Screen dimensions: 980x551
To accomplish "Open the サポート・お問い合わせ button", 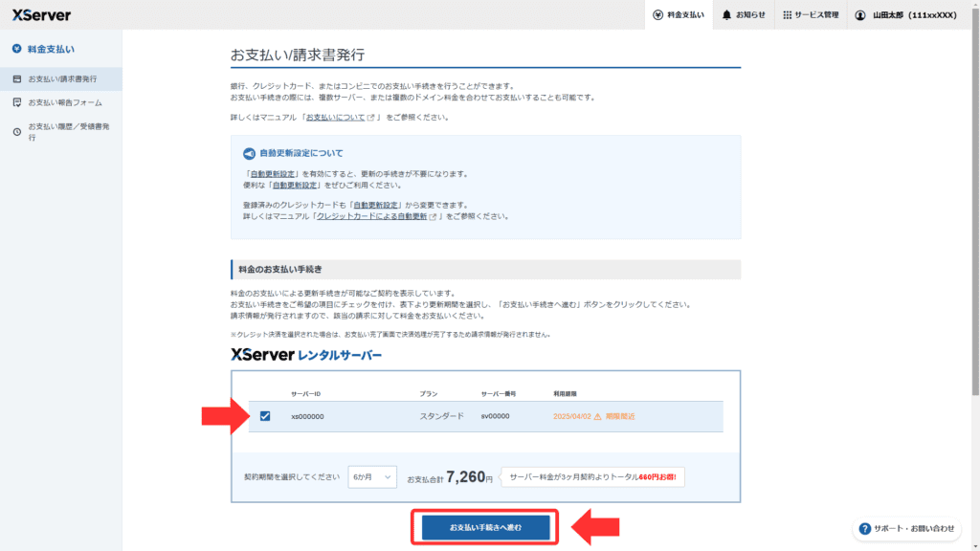I will (x=907, y=528).
